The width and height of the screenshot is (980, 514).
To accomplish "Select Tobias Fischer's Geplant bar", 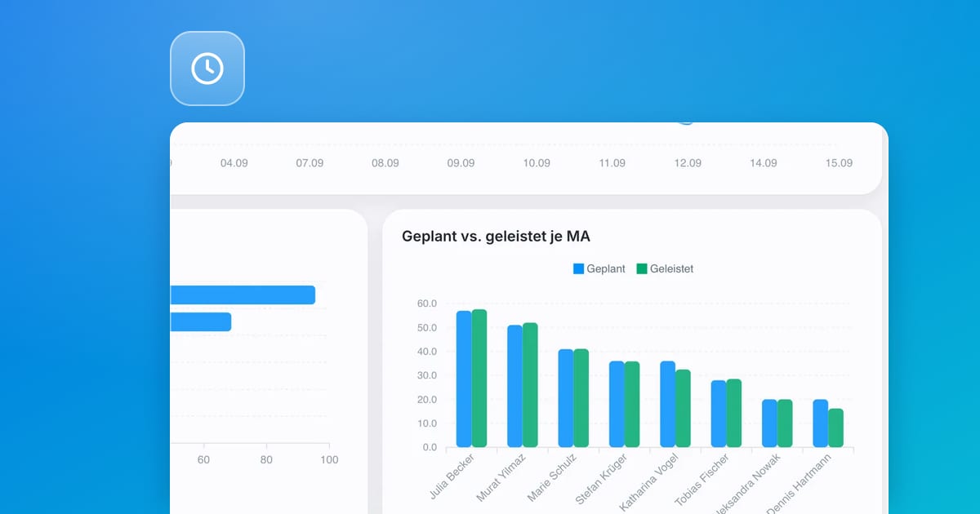I will click(719, 414).
